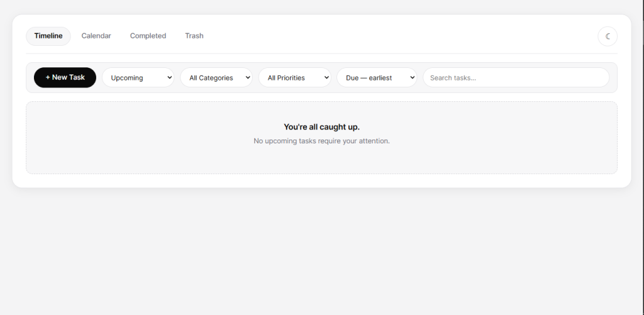Select the "No upcoming tasks require your attention." message
This screenshot has height=315, width=644.
click(x=321, y=141)
